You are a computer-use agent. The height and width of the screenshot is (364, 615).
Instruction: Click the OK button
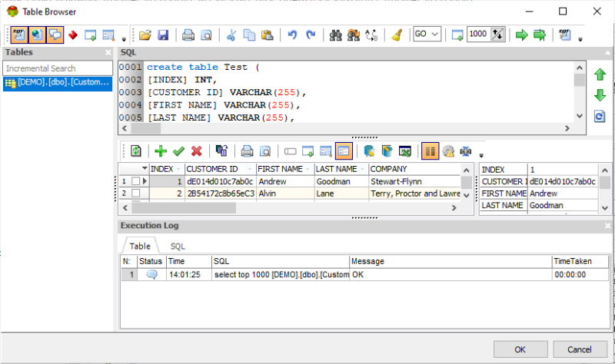click(520, 349)
